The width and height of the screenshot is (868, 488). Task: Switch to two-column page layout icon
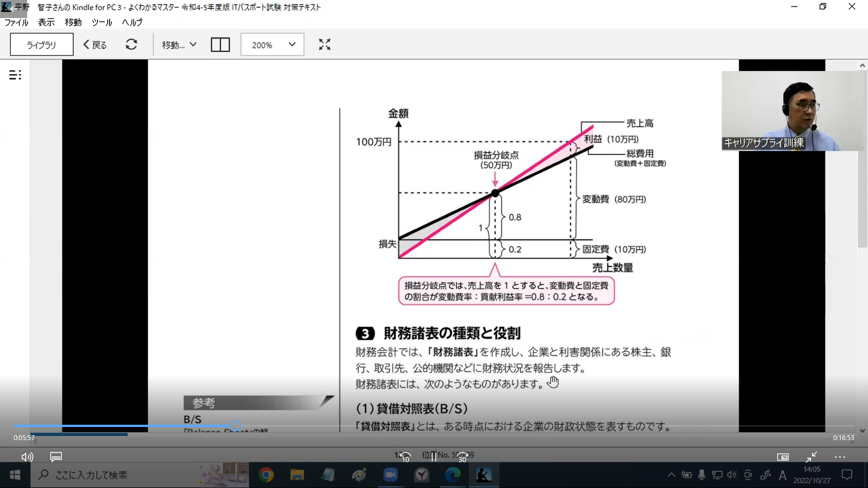[220, 45]
